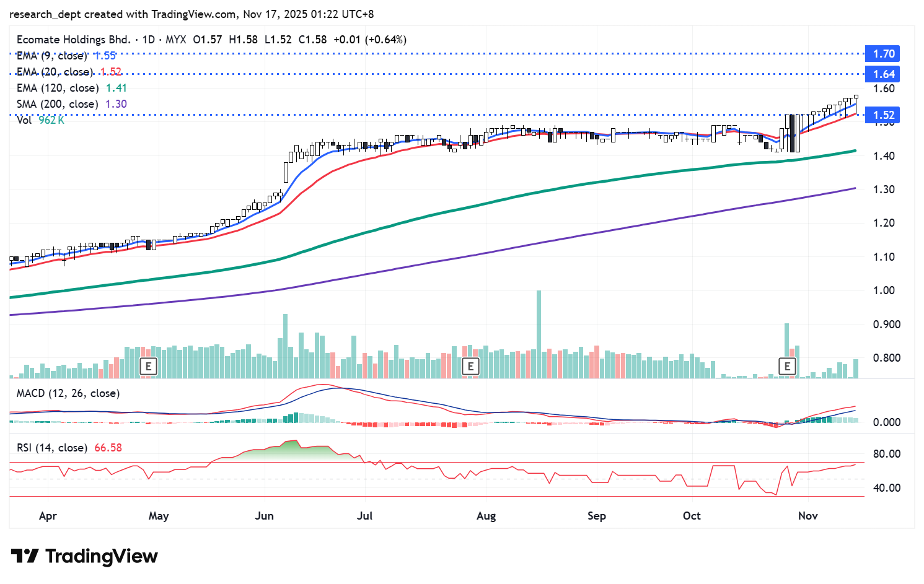Select the EMA (9, close) indicator legend
The height and width of the screenshot is (584, 924).
click(x=51, y=56)
